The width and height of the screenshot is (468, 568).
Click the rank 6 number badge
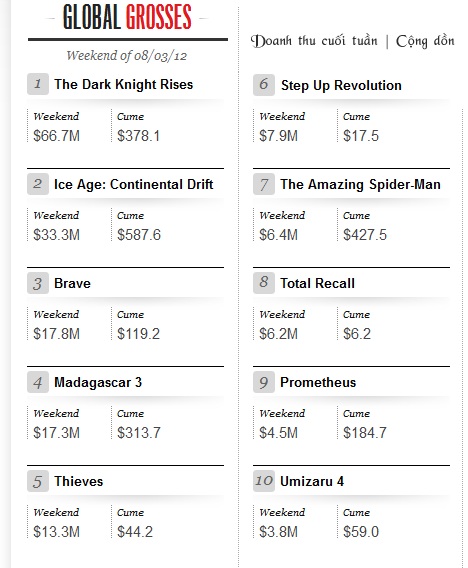click(x=264, y=85)
